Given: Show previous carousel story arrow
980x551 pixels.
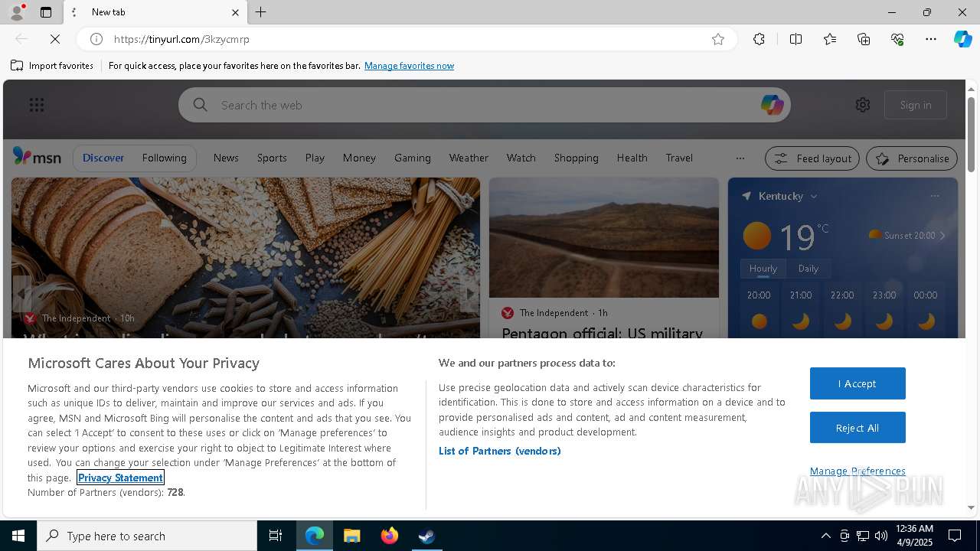Looking at the screenshot, I should click(22, 295).
